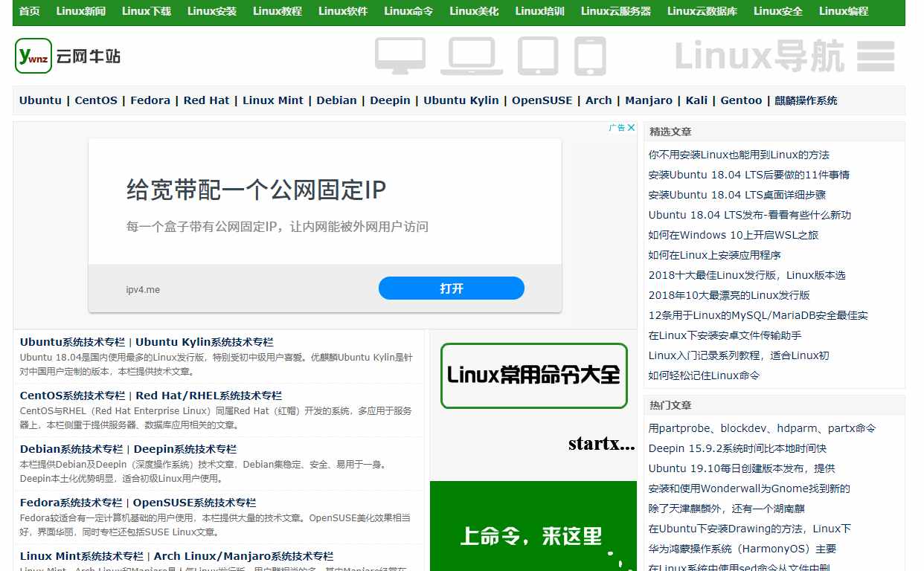
Task: Open Ubuntu Kylin系统技术专栏 link
Action: (x=205, y=342)
